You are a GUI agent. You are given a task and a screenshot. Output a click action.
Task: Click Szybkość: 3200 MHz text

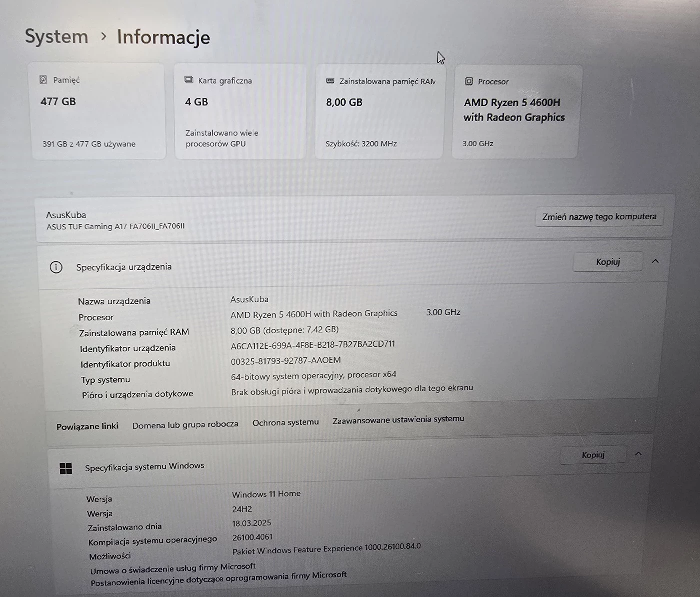[x=361, y=144]
